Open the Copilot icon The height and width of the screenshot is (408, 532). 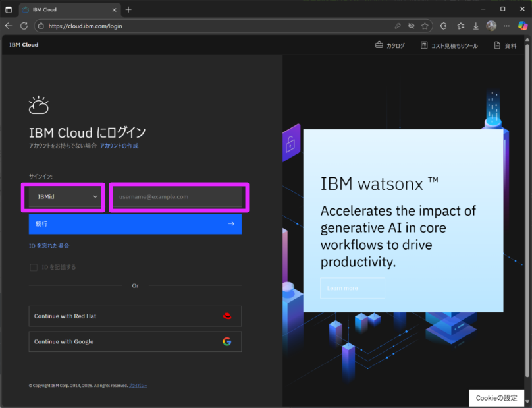coord(523,26)
